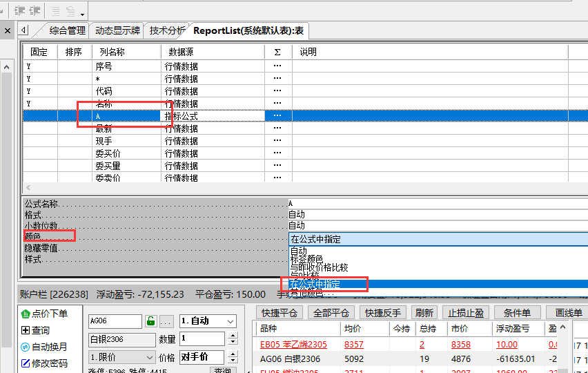Click the 数量 quantity input field
588x373 pixels.
click(x=202, y=338)
